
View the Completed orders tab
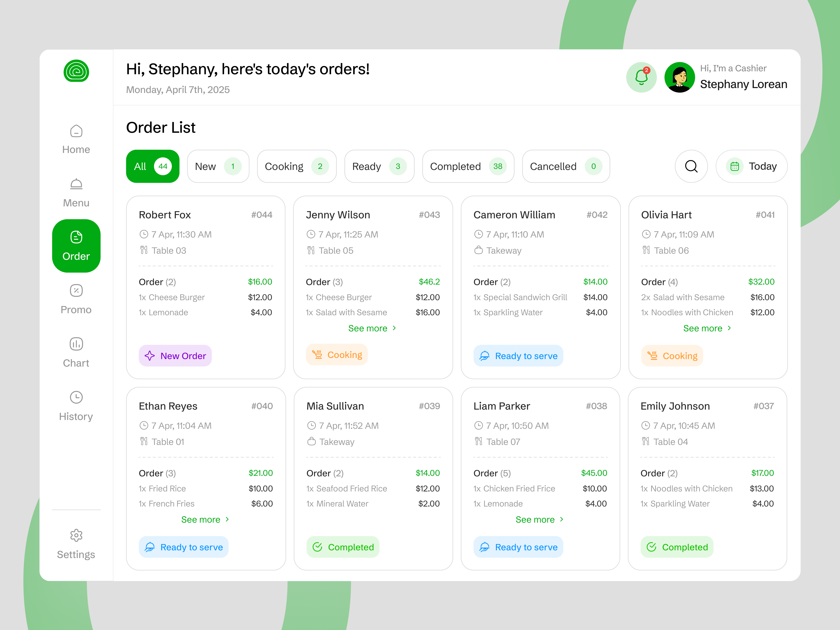click(468, 166)
